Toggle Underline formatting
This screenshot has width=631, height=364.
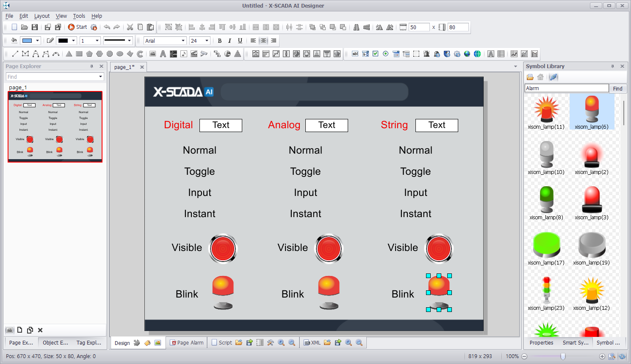coord(240,41)
